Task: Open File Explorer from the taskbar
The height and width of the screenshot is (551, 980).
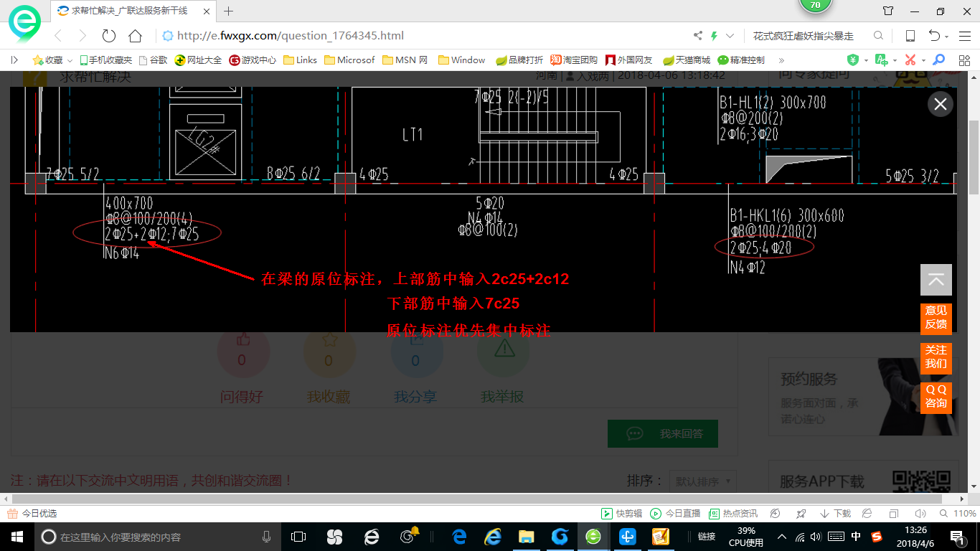Action: [x=526, y=537]
